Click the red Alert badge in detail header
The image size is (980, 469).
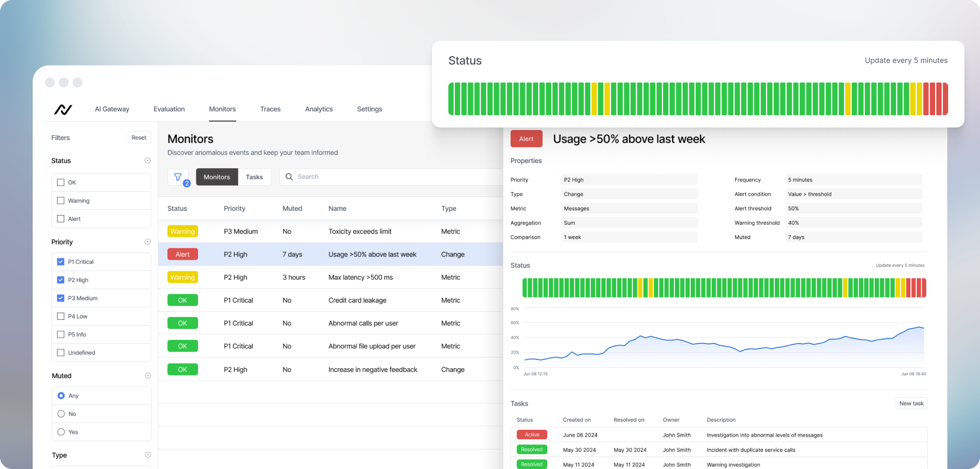(x=526, y=139)
